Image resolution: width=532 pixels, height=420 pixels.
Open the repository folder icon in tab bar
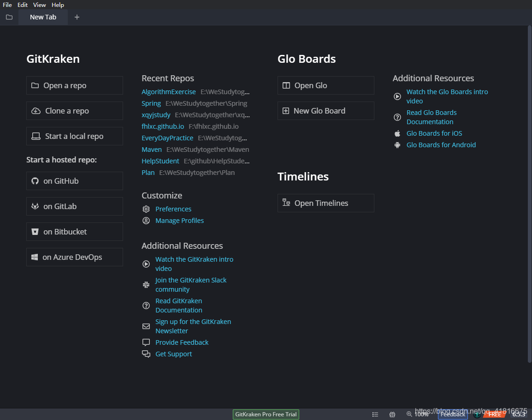(x=9, y=17)
